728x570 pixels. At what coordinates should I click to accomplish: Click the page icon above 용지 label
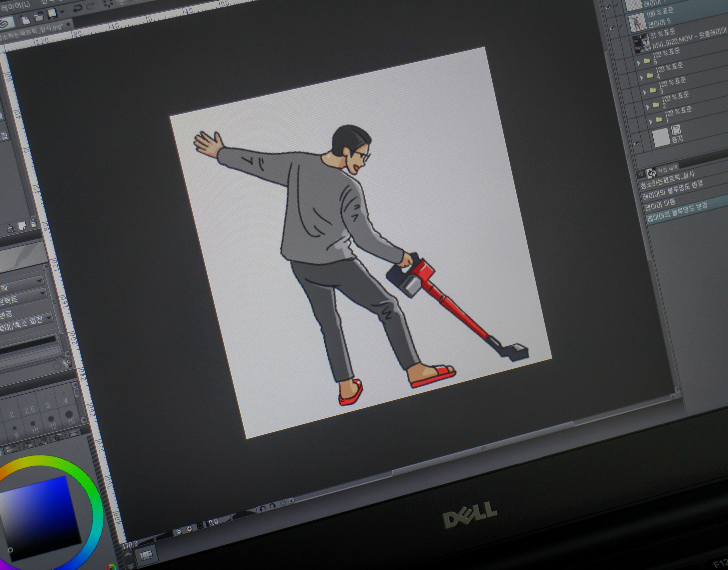[x=676, y=130]
